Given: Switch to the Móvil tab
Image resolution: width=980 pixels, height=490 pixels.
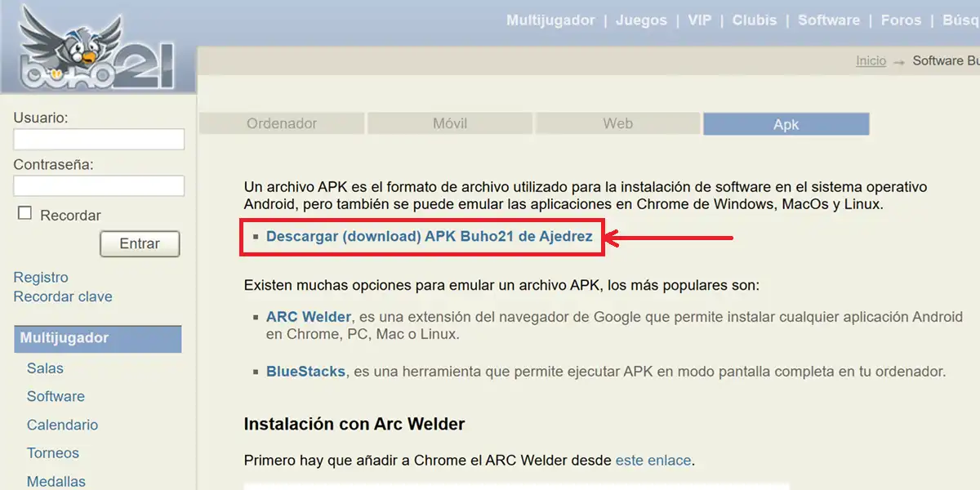Looking at the screenshot, I should [450, 123].
